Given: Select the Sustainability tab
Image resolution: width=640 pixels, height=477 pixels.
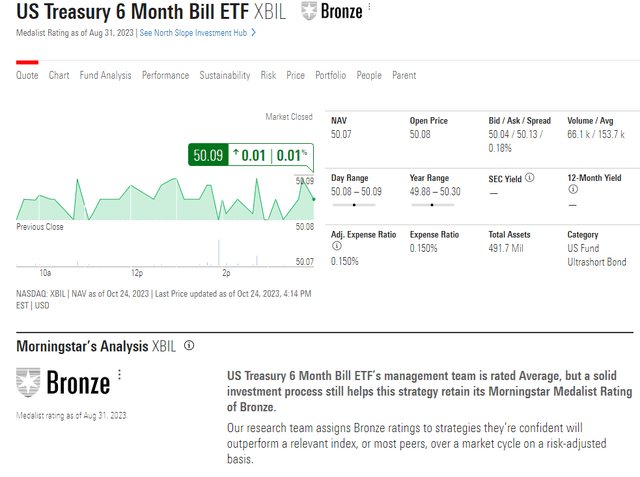Looking at the screenshot, I should pyautogui.click(x=224, y=75).
